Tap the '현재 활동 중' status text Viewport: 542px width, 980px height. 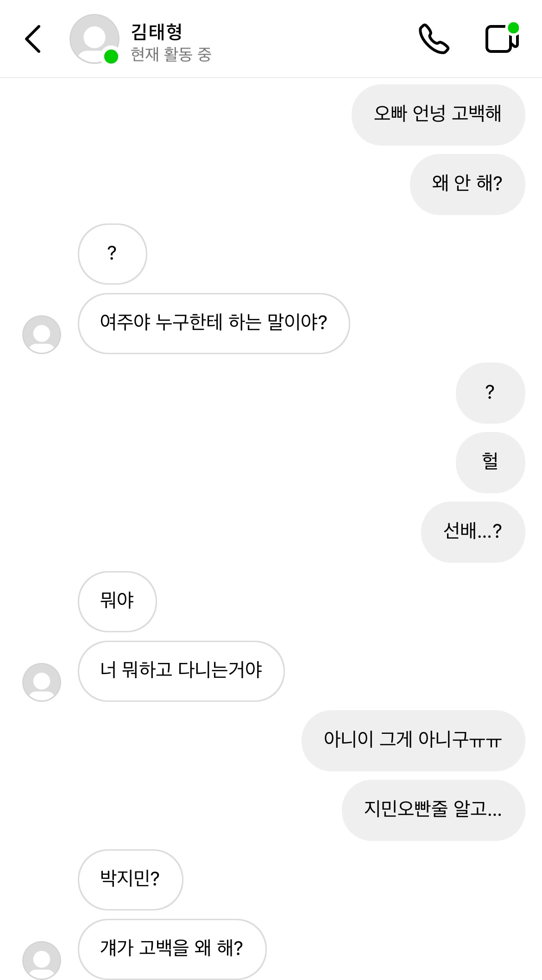pos(171,55)
